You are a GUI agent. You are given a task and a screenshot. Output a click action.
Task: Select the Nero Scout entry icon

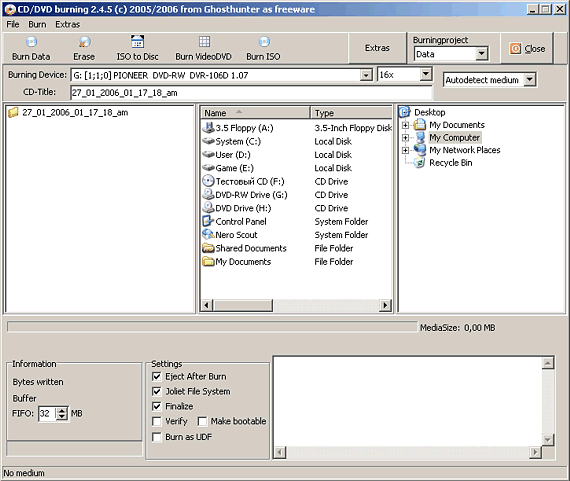click(x=208, y=235)
